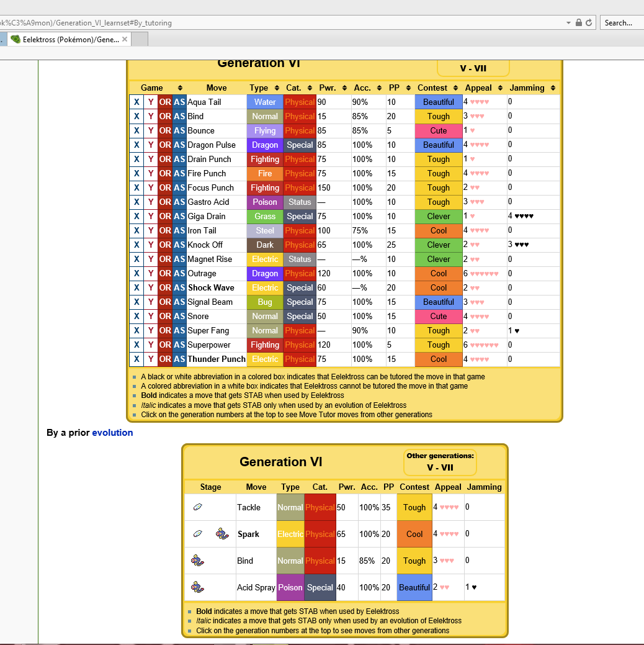644x645 pixels.
Task: Open the Knock Off move link
Action: 205,245
